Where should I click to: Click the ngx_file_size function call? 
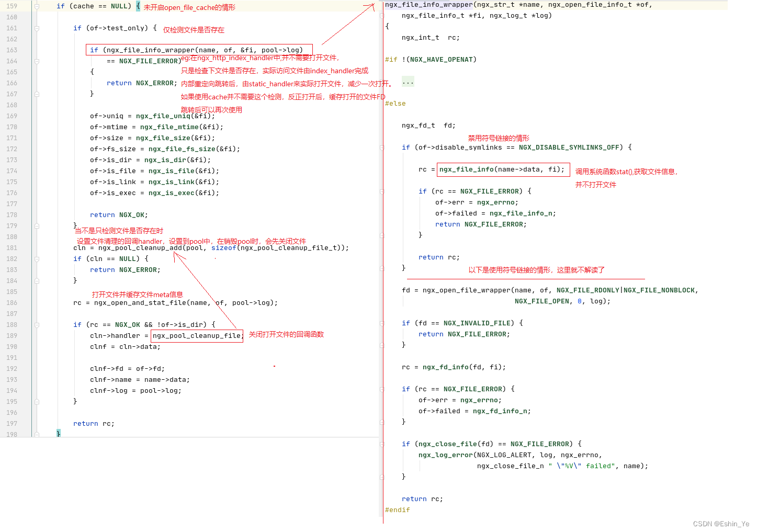pyautogui.click(x=163, y=138)
